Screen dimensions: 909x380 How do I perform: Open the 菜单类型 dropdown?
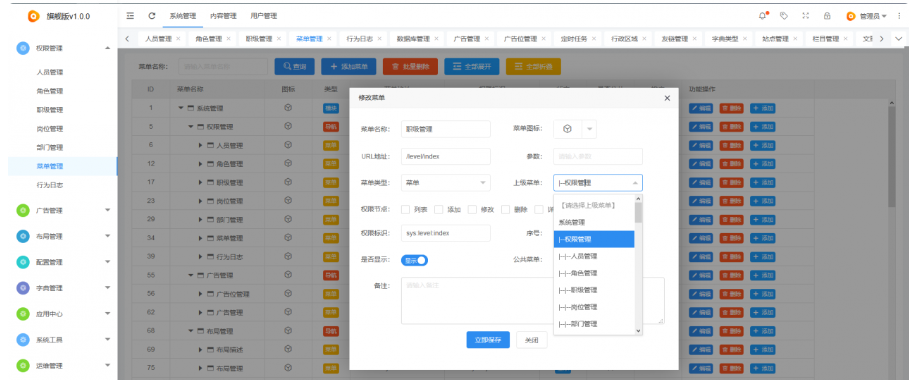(446, 183)
